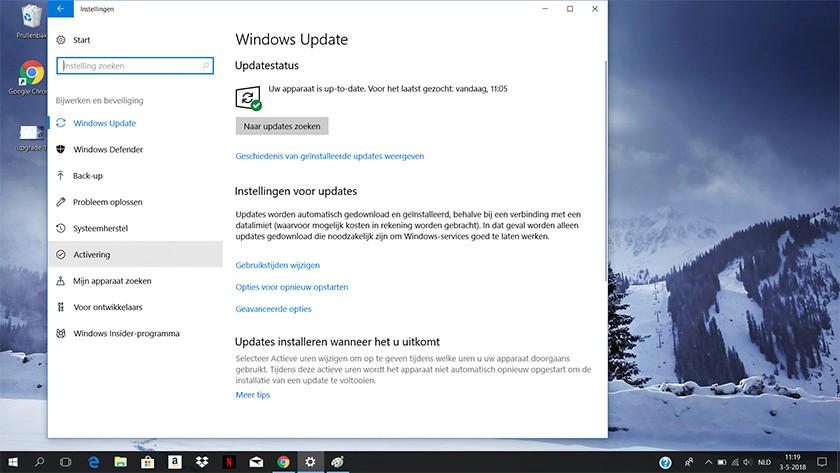Click the volume speaker icon in tray
This screenshot has height=473, width=840.
click(748, 462)
